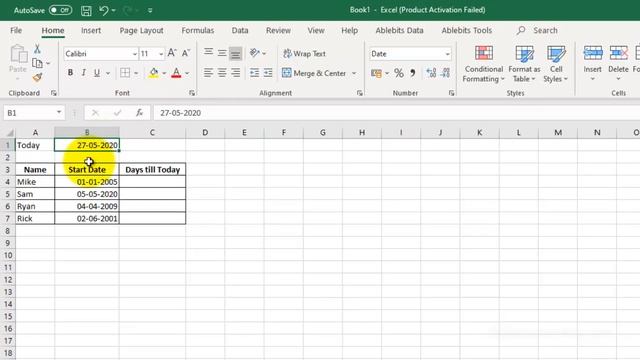Viewport: 640px width, 360px height.
Task: Click the Middle Align icon
Action: (x=222, y=53)
